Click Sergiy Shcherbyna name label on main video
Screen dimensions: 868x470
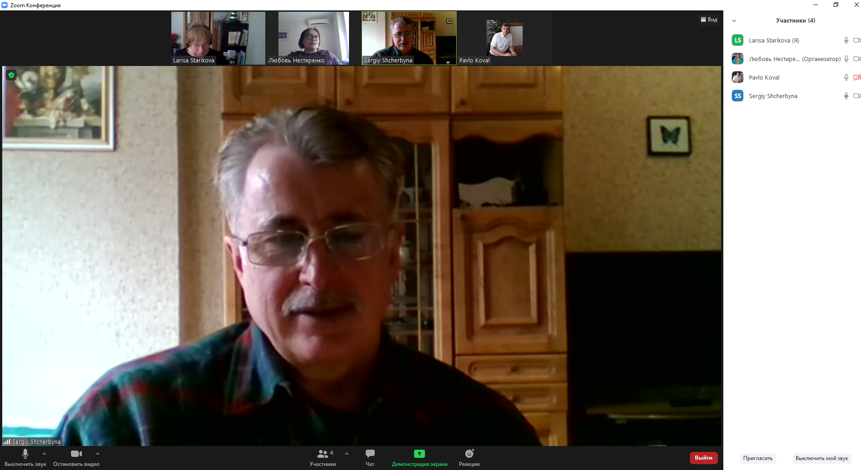36,442
